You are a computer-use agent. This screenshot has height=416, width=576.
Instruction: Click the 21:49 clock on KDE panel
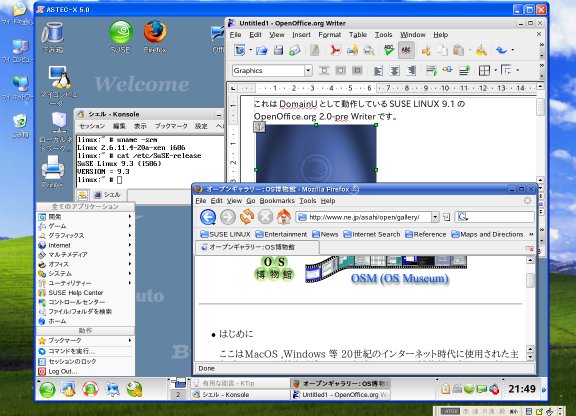point(522,389)
